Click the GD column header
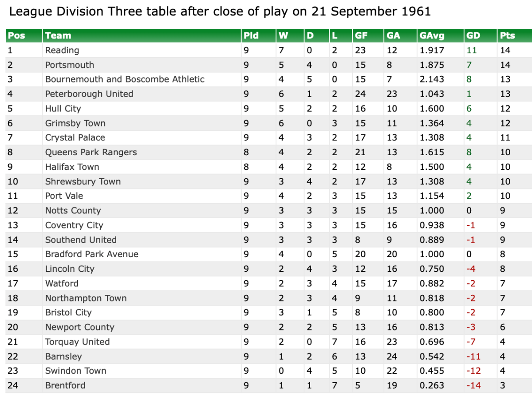532x396 pixels. (473, 35)
